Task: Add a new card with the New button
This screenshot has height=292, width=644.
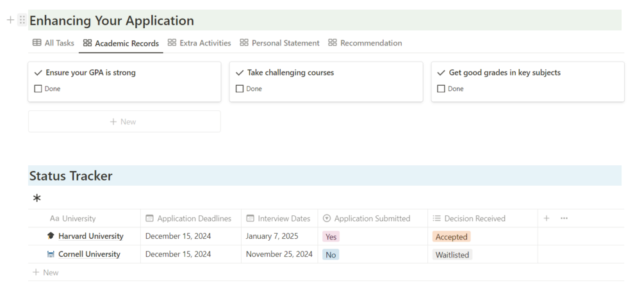Action: coord(124,122)
